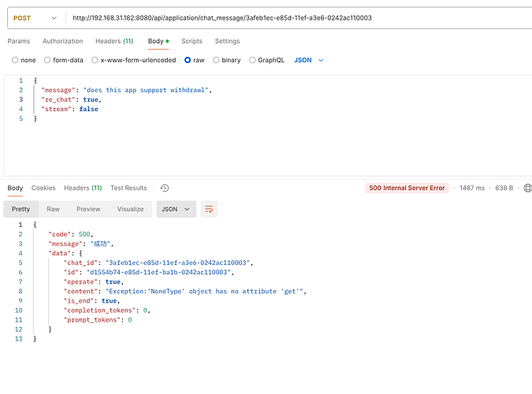The width and height of the screenshot is (532, 394).
Task: Select the none body type
Action: click(x=24, y=60)
